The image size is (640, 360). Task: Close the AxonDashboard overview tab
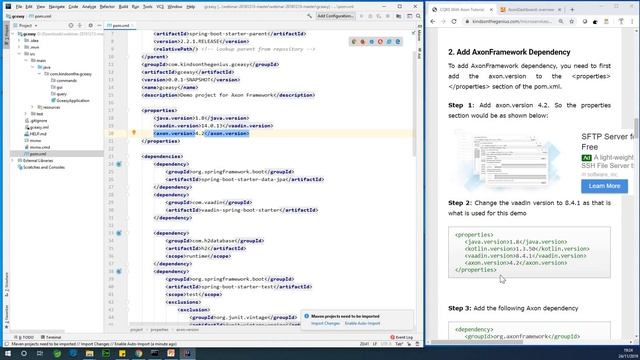pyautogui.click(x=560, y=9)
